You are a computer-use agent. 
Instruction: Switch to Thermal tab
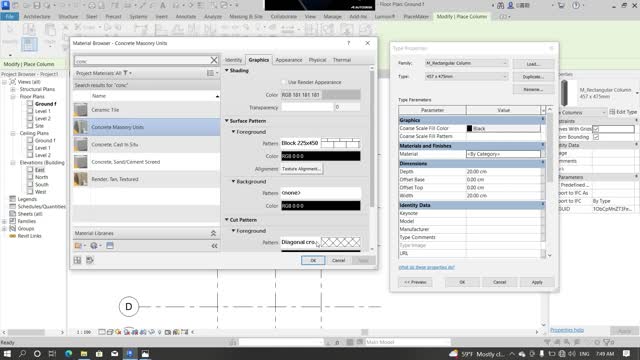tap(342, 60)
